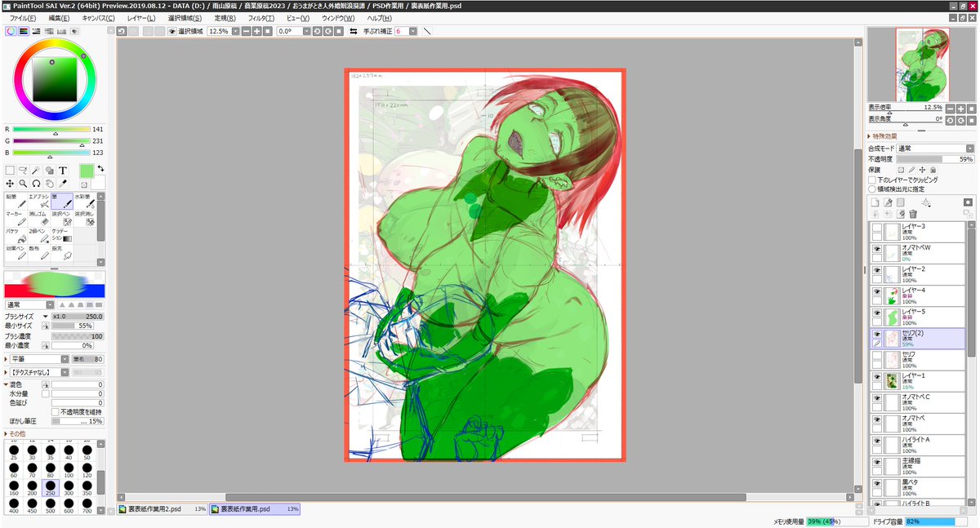Select the eyedropper color picker tool
Viewport: 980px width, 528px height.
[62, 184]
